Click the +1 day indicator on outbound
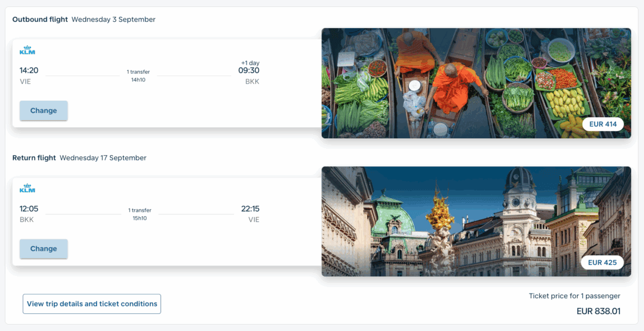The image size is (644, 331). pyautogui.click(x=250, y=63)
